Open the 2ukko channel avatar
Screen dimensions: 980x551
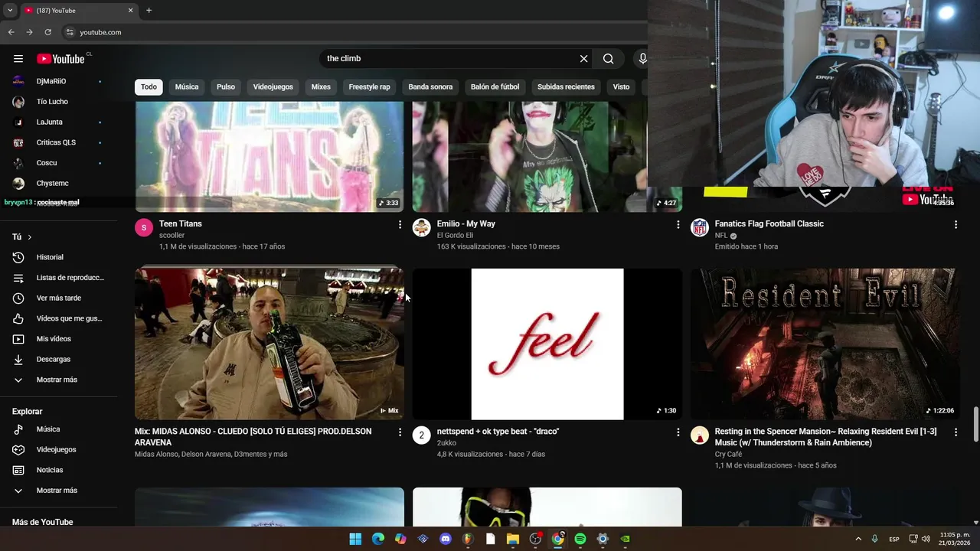(422, 435)
